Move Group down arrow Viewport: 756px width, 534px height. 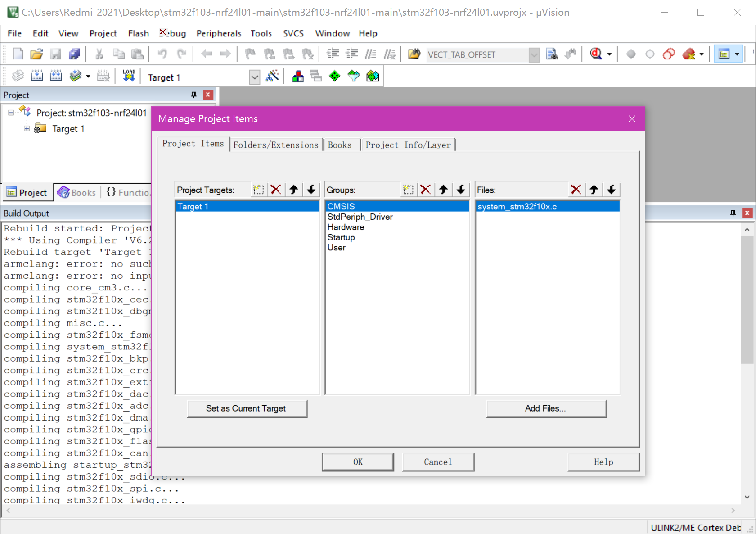(461, 190)
